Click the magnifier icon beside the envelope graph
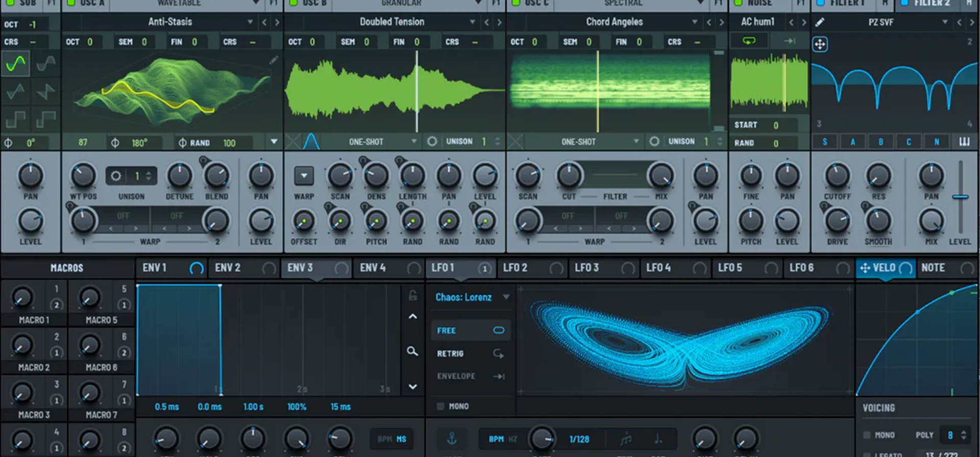Image resolution: width=980 pixels, height=457 pixels. click(x=412, y=351)
